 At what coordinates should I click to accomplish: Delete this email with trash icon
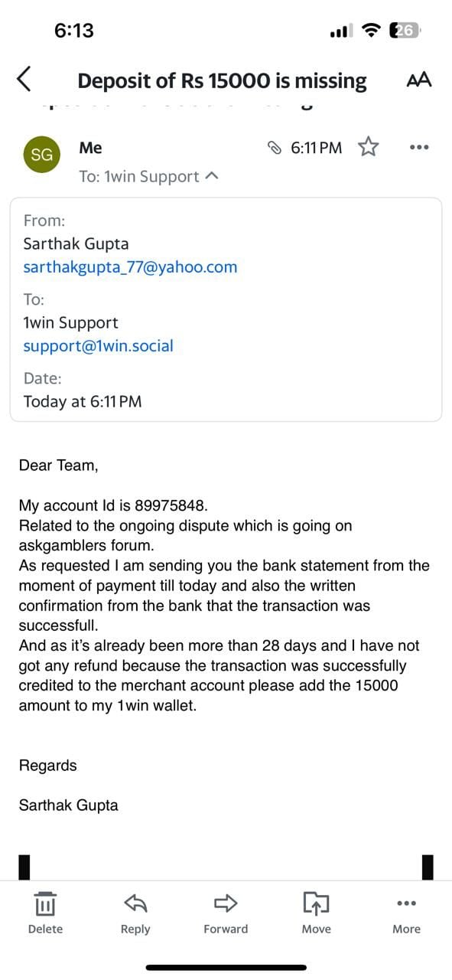click(x=45, y=913)
